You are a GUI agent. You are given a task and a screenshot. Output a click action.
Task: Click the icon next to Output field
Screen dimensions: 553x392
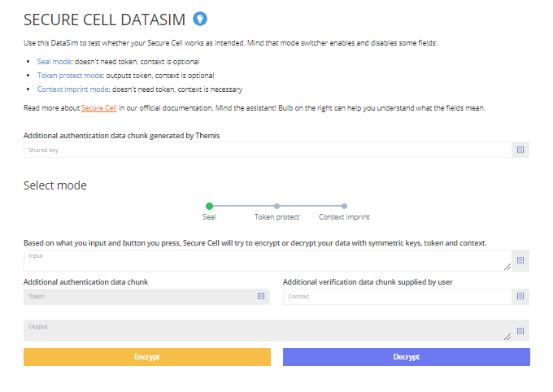tap(520, 331)
